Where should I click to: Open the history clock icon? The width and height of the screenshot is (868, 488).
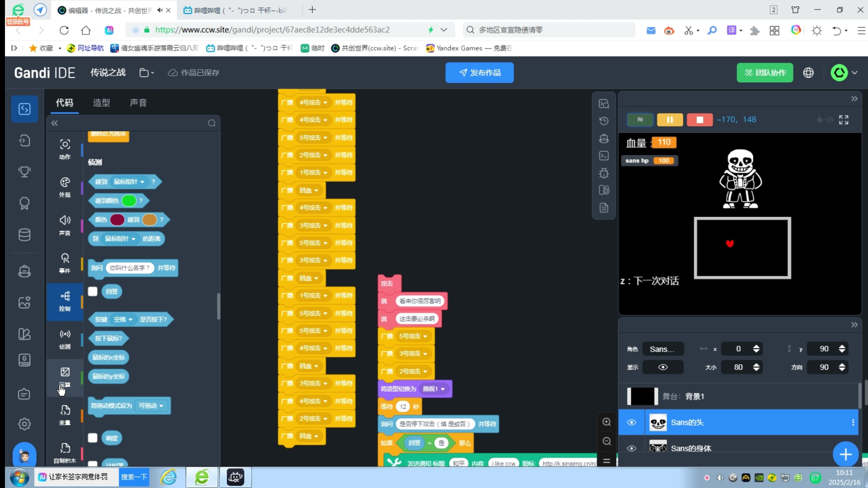pyautogui.click(x=604, y=121)
